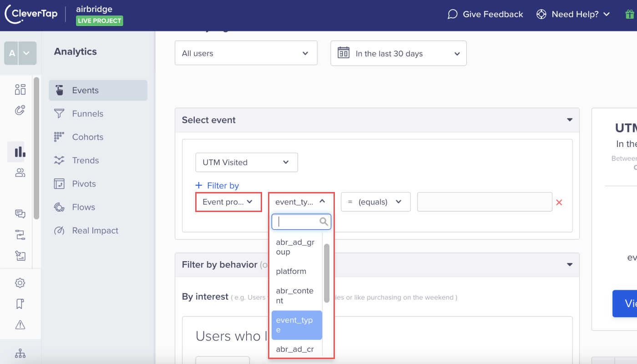Collapse the Select event section

click(569, 120)
